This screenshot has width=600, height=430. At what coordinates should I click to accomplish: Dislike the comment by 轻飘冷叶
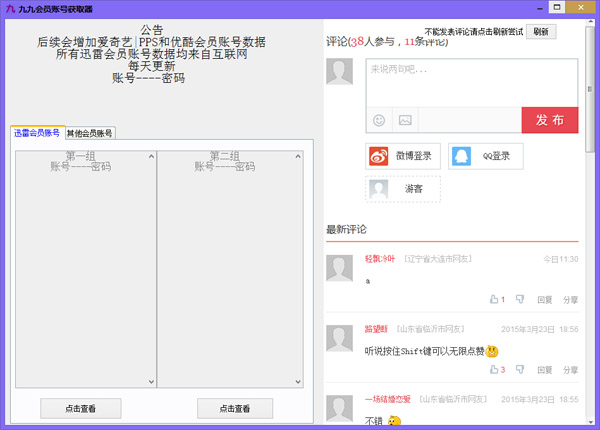click(x=521, y=299)
